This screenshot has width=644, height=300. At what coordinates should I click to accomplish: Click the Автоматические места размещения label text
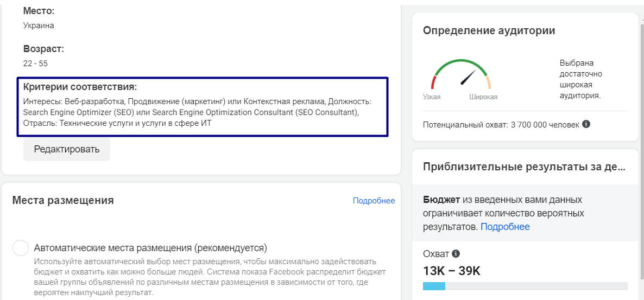150,248
